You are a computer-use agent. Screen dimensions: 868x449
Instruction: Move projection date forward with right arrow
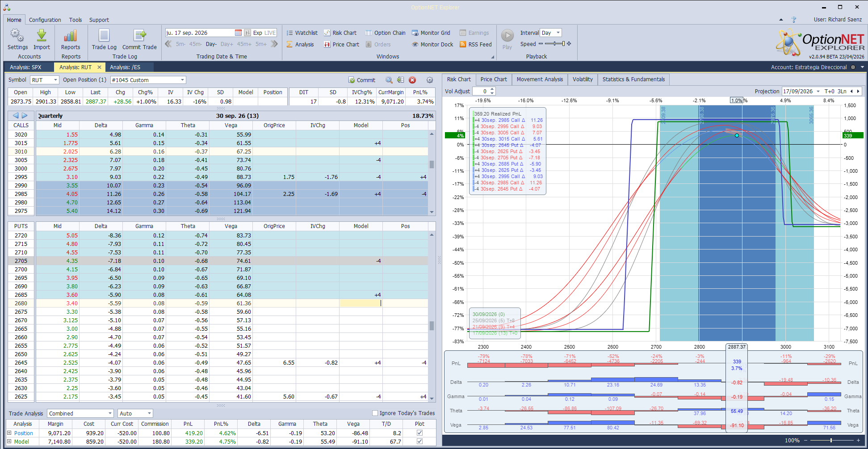point(858,91)
